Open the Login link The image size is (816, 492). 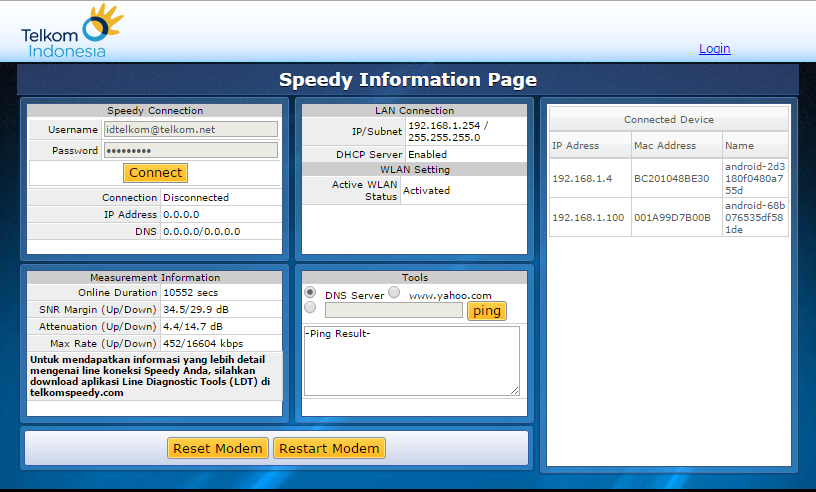point(715,48)
